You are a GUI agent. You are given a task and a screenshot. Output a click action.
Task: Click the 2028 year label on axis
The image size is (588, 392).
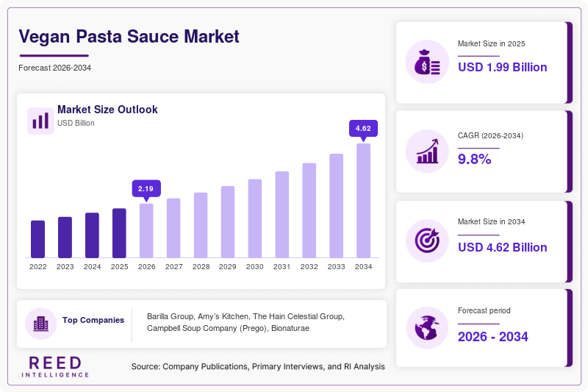[201, 267]
